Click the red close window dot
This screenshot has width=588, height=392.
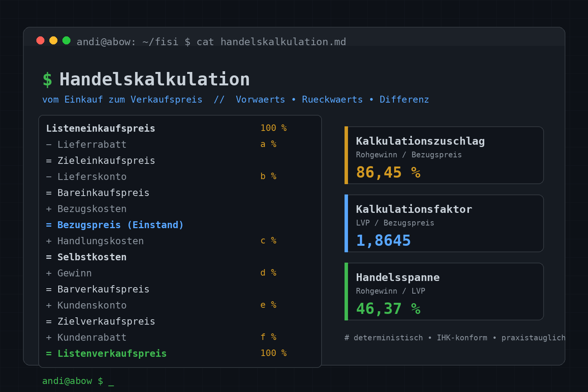pos(40,40)
